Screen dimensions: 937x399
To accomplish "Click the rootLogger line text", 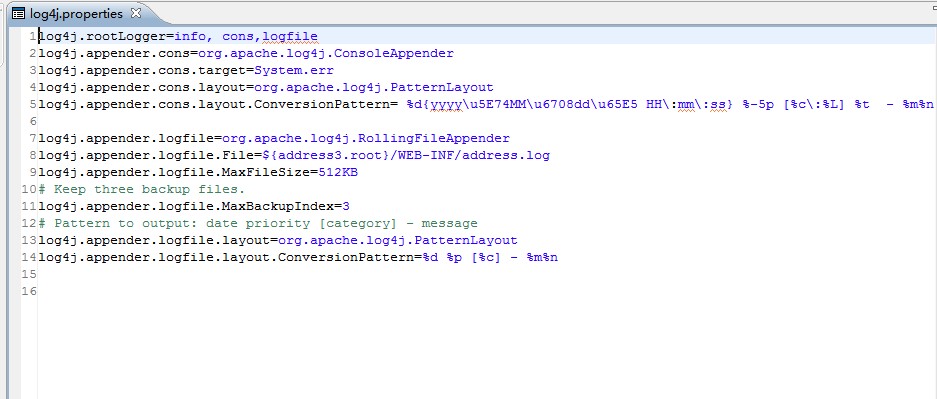I will click(x=178, y=36).
